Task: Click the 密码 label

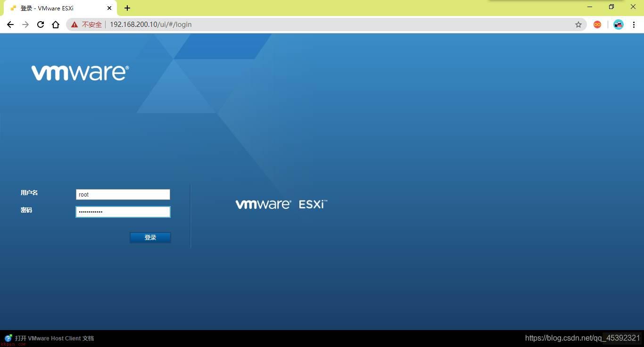Action: click(26, 210)
